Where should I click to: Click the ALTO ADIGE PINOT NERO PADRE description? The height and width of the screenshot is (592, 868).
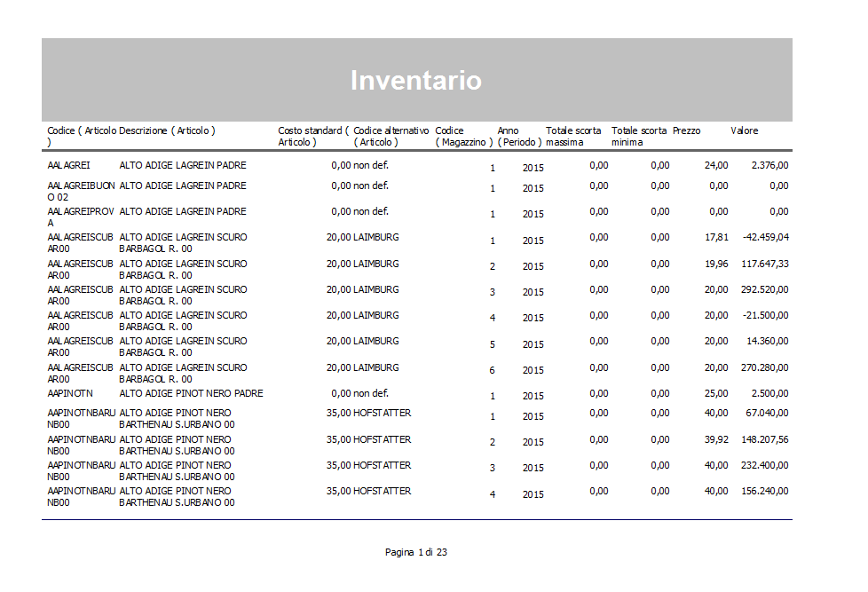191,393
